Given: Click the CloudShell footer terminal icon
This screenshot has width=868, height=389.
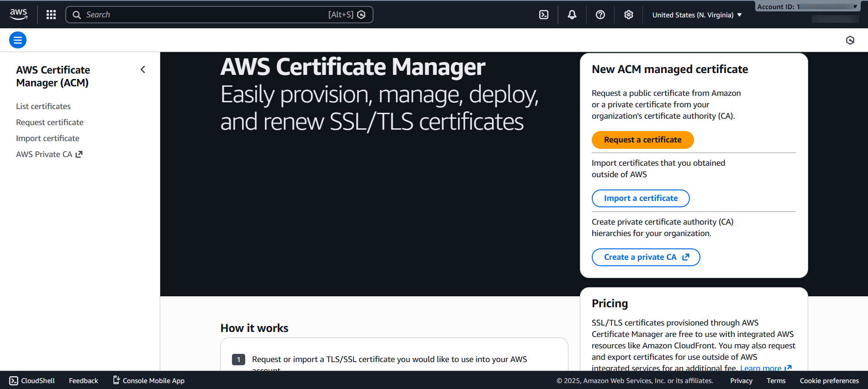Looking at the screenshot, I should click(x=14, y=380).
